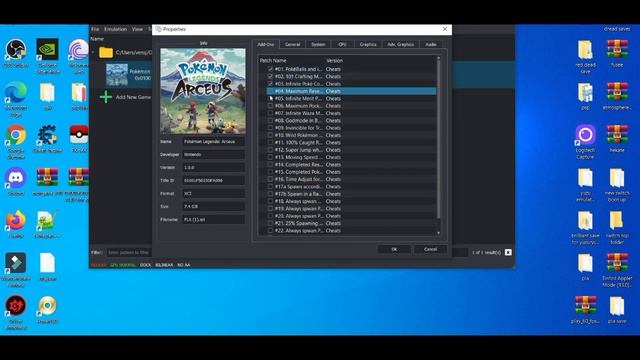Open the brilliant save for yuzu folder
640x360 pixels.
coord(585,221)
